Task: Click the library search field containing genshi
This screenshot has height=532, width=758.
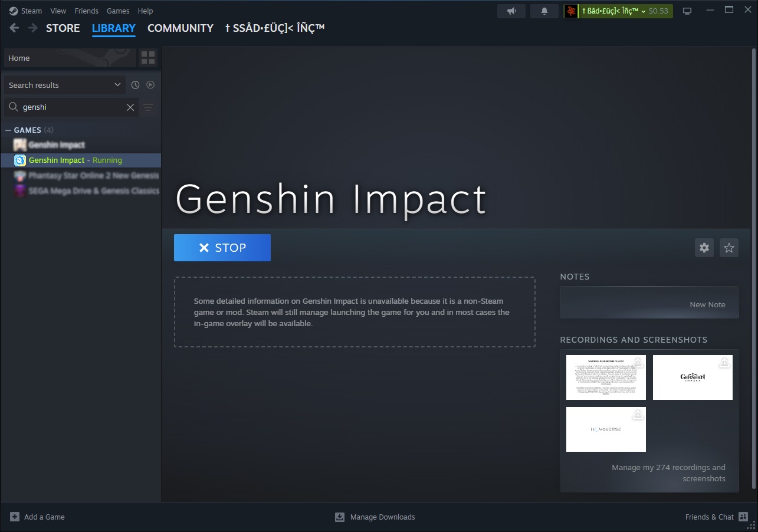Action: pyautogui.click(x=71, y=107)
